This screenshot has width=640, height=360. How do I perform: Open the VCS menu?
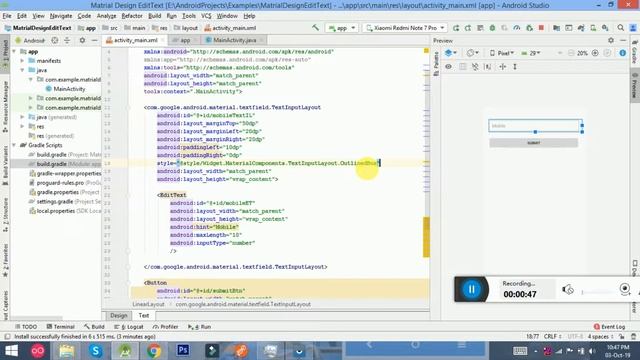[x=206, y=16]
